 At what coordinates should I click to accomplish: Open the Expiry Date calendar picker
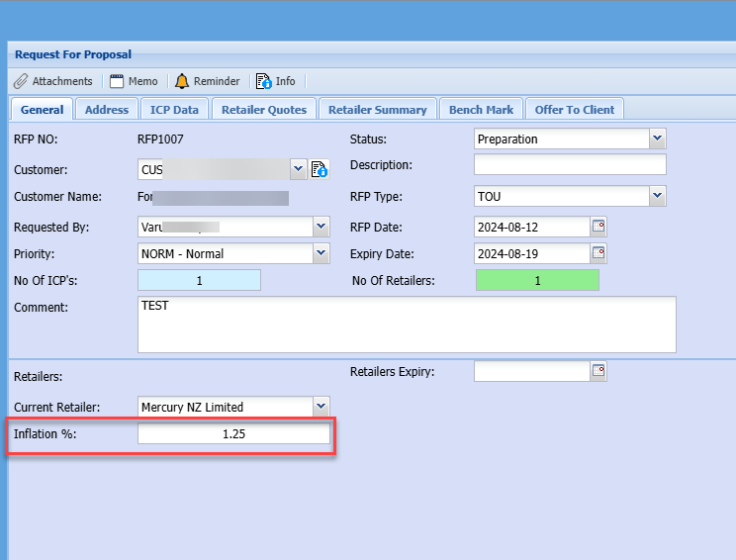point(598,253)
